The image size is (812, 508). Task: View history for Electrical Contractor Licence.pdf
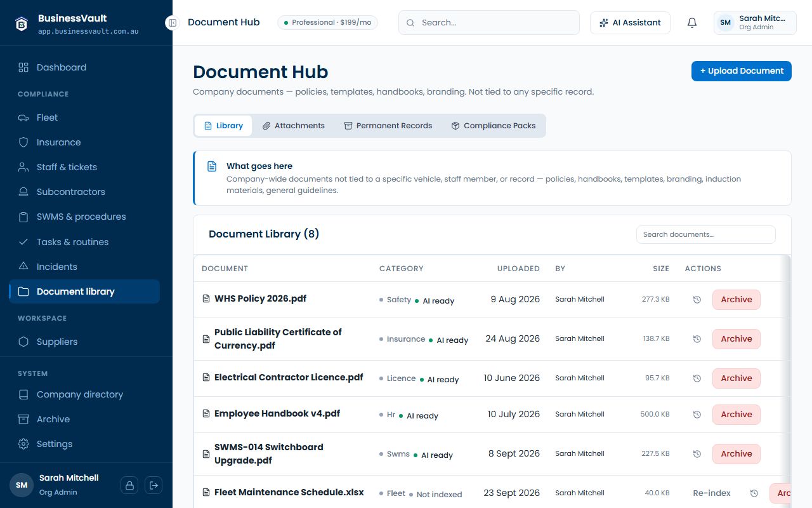point(697,378)
